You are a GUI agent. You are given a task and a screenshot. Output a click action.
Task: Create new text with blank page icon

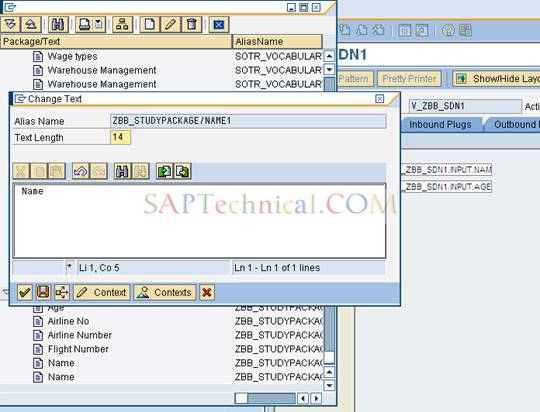point(149,24)
